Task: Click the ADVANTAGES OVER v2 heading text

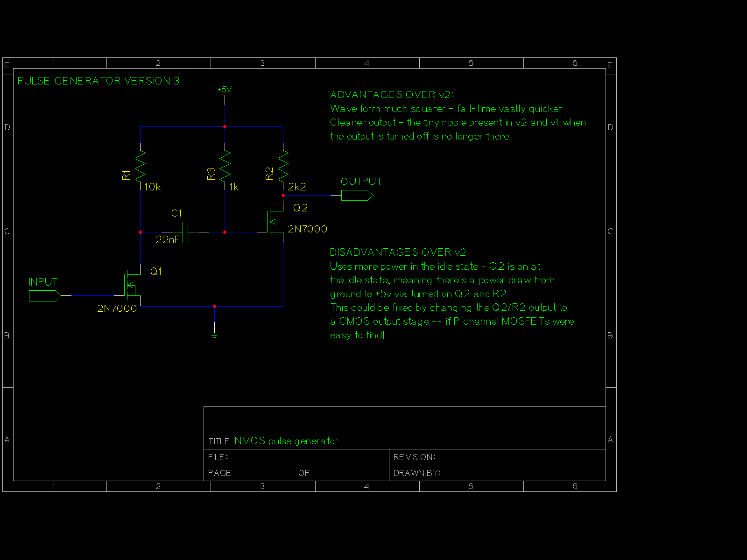Action: (392, 95)
